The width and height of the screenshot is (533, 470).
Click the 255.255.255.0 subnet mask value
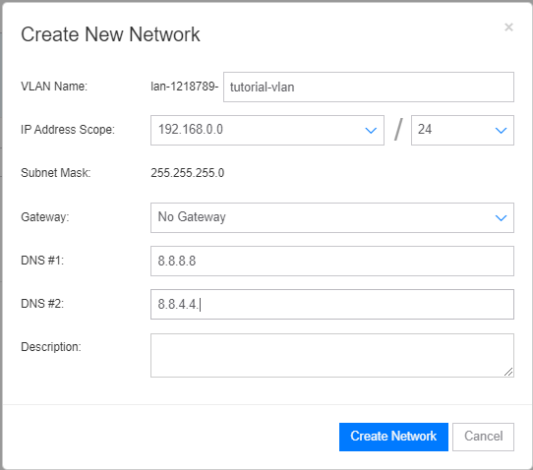pos(187,173)
